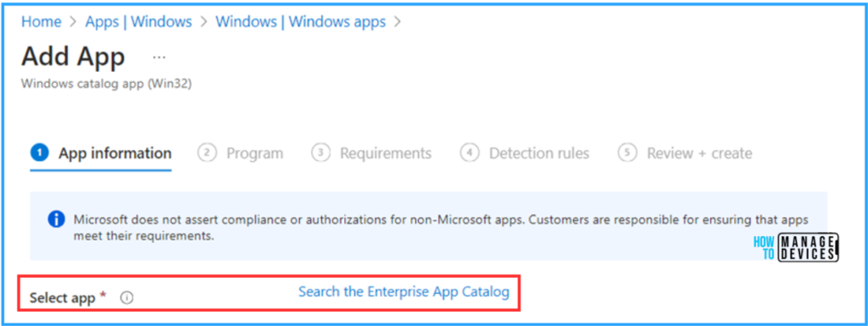Click Search the Enterprise App Catalog link

point(404,291)
